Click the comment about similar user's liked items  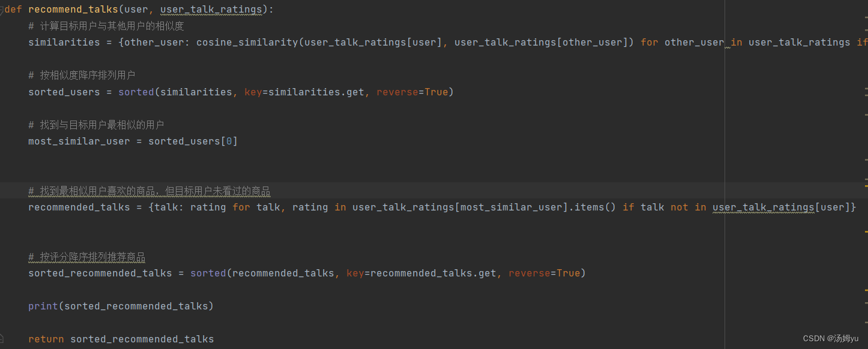[x=149, y=191]
